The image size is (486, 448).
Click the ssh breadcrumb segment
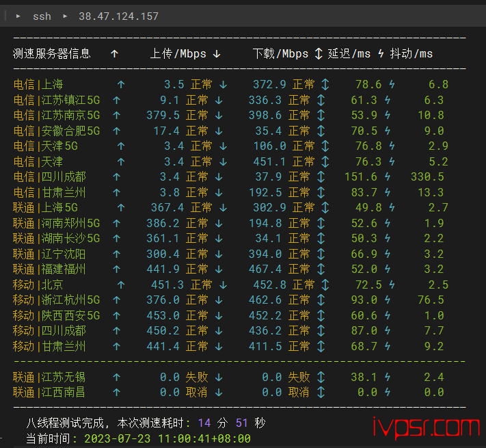click(42, 16)
